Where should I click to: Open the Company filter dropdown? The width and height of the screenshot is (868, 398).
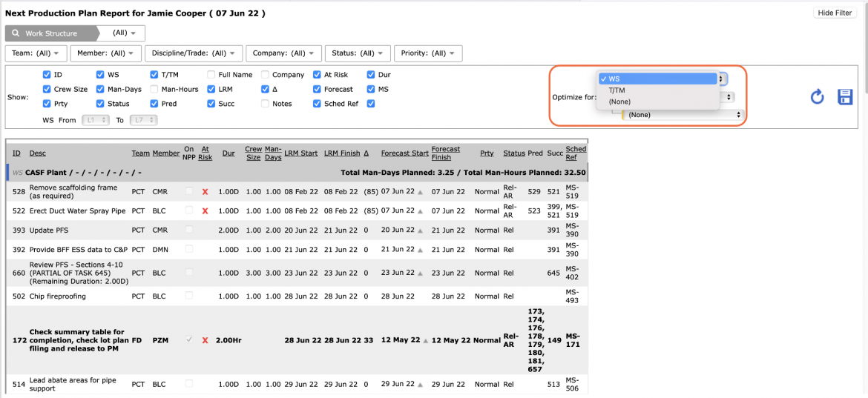(x=283, y=53)
